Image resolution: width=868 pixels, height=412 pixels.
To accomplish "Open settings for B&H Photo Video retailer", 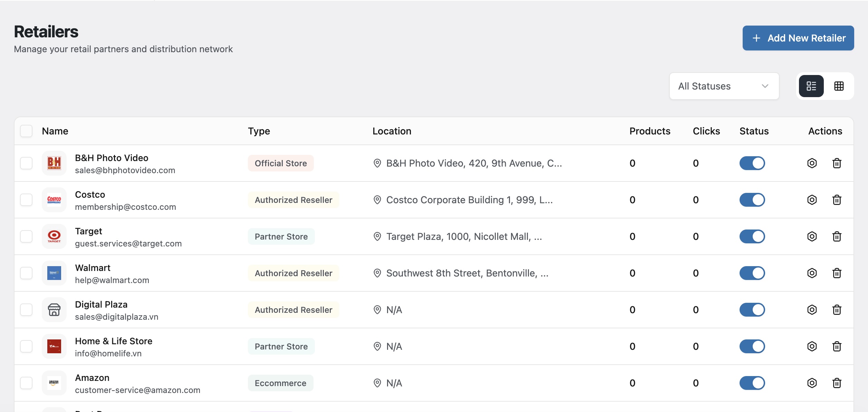I will (812, 163).
